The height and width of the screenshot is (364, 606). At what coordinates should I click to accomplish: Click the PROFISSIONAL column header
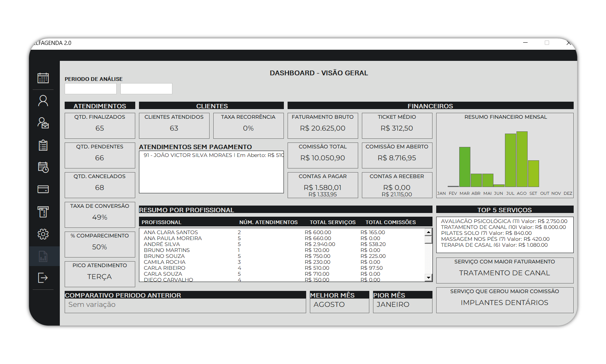[162, 222]
